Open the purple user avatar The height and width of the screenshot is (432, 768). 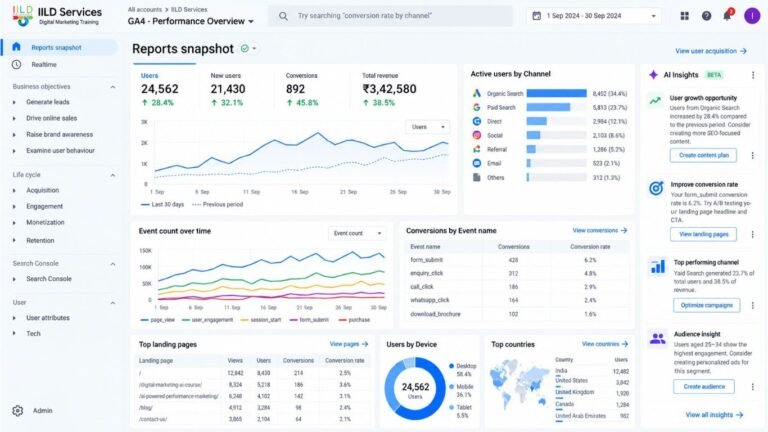click(x=752, y=16)
